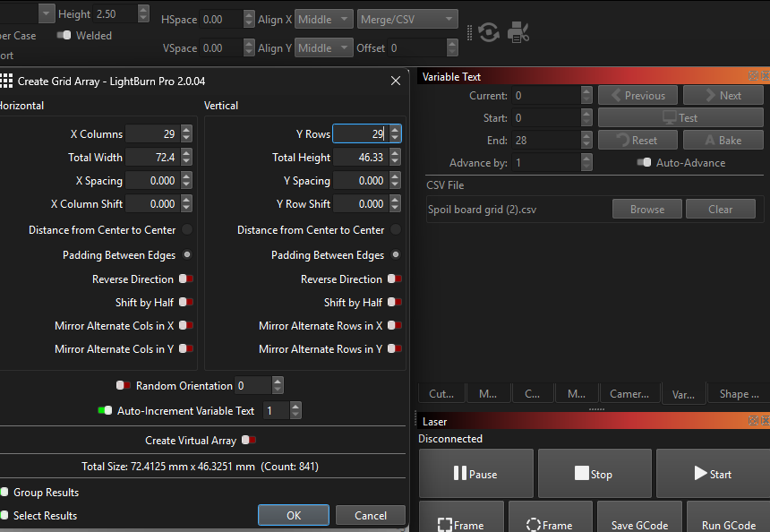The height and width of the screenshot is (532, 770).
Task: Click OK to create the grid array
Action: click(294, 515)
